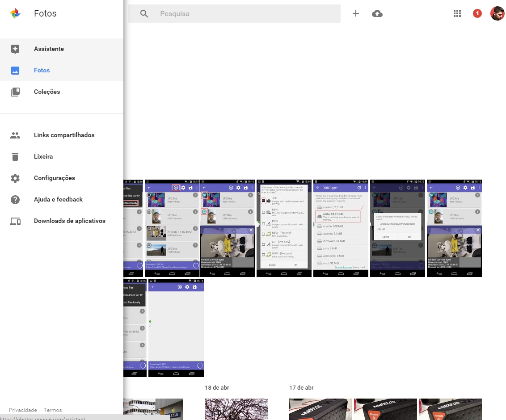Open the cloud upload icon
This screenshot has width=506, height=420.
(377, 13)
